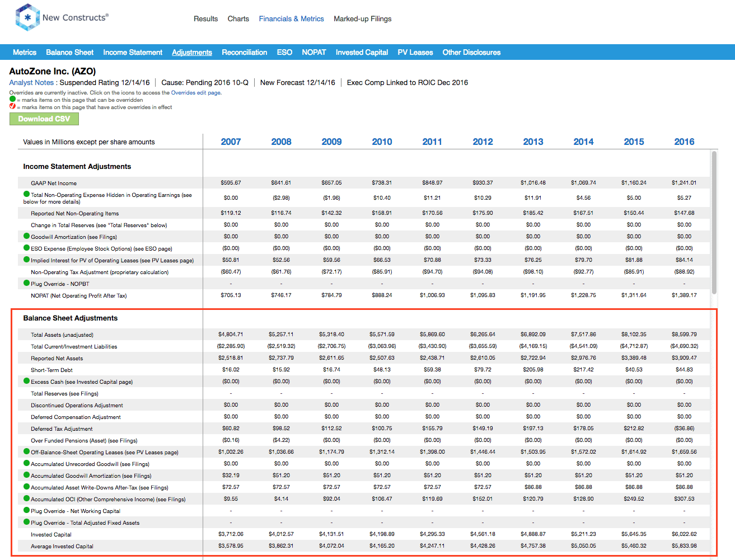Click the 2008 year column header

pyautogui.click(x=281, y=142)
